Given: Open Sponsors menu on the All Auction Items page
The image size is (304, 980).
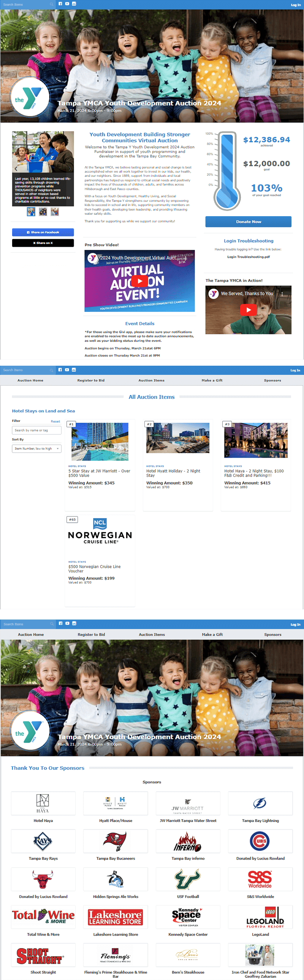Looking at the screenshot, I should coord(272,381).
